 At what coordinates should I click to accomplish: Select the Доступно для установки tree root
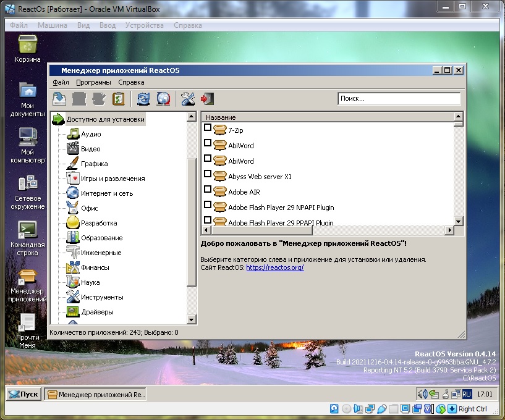[105, 119]
